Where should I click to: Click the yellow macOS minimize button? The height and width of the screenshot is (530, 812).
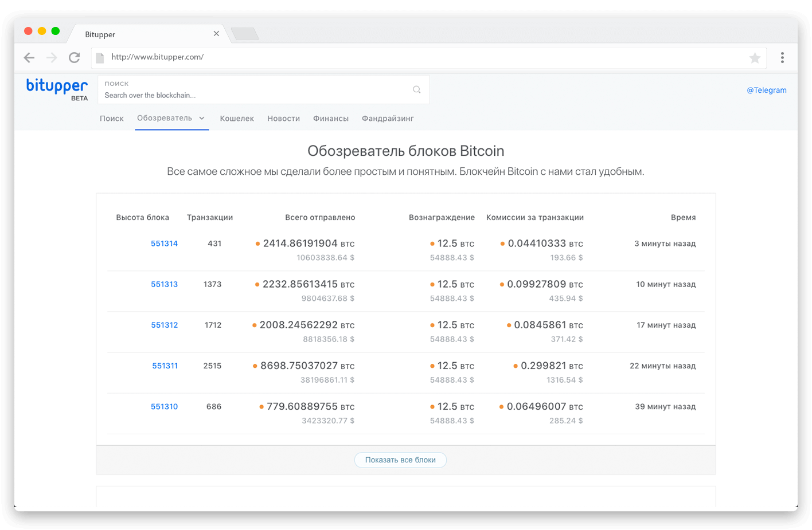[x=42, y=31]
